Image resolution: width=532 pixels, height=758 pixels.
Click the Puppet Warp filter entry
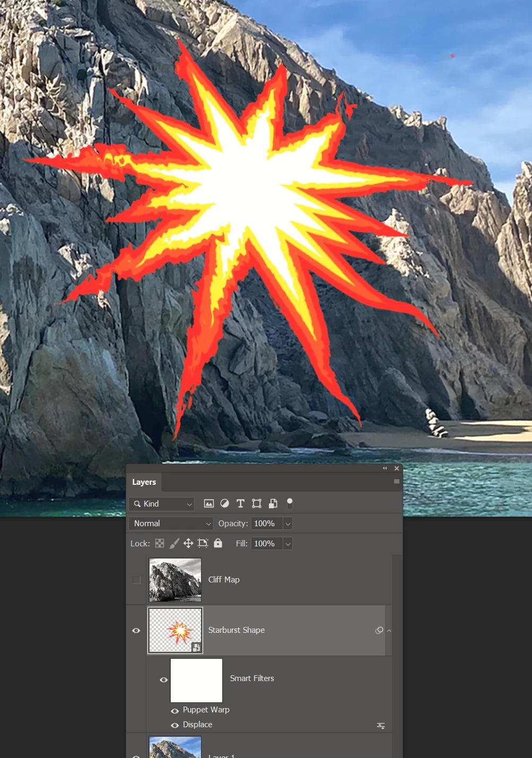point(206,710)
